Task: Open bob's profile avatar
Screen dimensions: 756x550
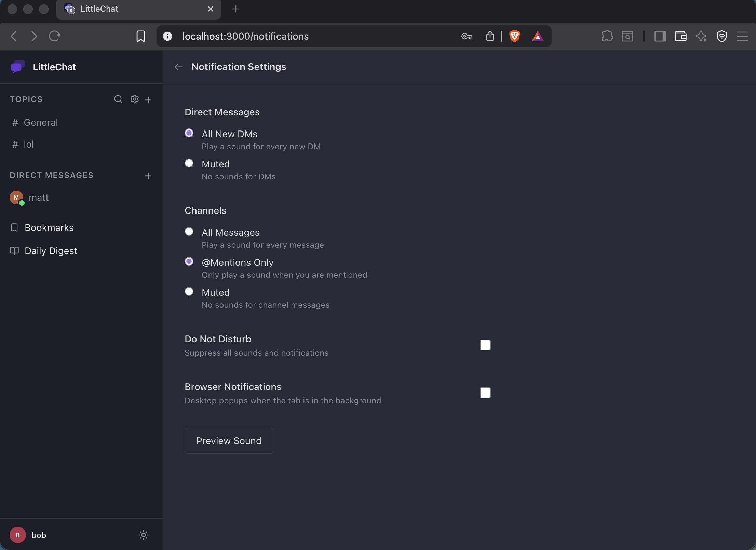Action: coord(17,535)
